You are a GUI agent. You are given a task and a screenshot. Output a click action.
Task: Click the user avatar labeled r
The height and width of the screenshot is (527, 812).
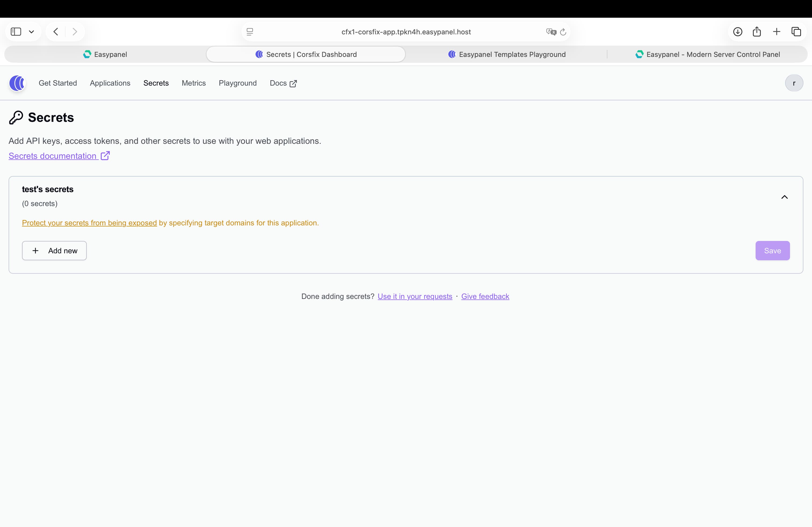[794, 83]
